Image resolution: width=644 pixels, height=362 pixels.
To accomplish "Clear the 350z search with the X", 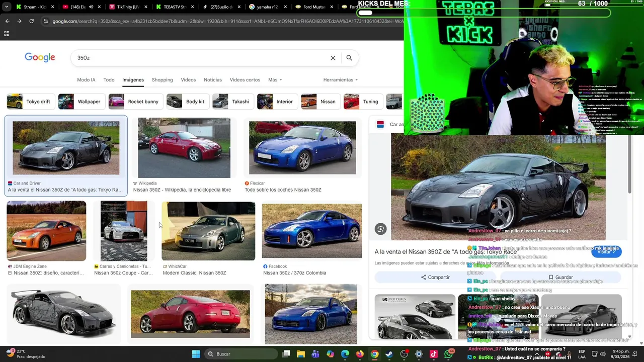I will (333, 58).
